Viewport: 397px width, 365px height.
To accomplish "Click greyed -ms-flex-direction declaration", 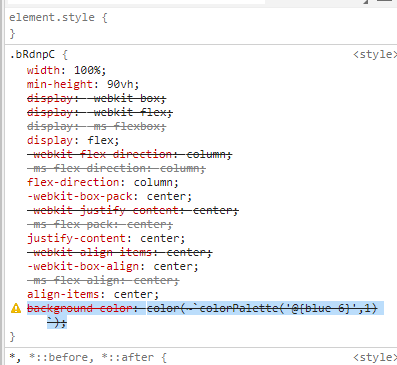I will [116, 168].
